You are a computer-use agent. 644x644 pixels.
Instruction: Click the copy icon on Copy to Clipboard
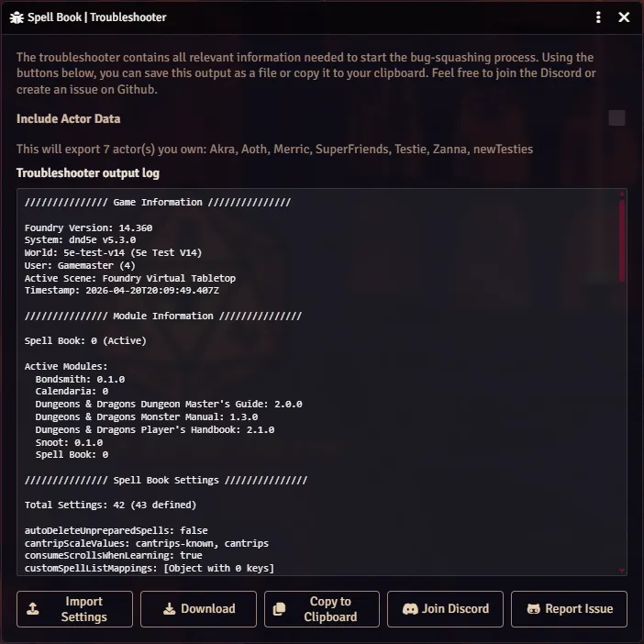(x=279, y=608)
